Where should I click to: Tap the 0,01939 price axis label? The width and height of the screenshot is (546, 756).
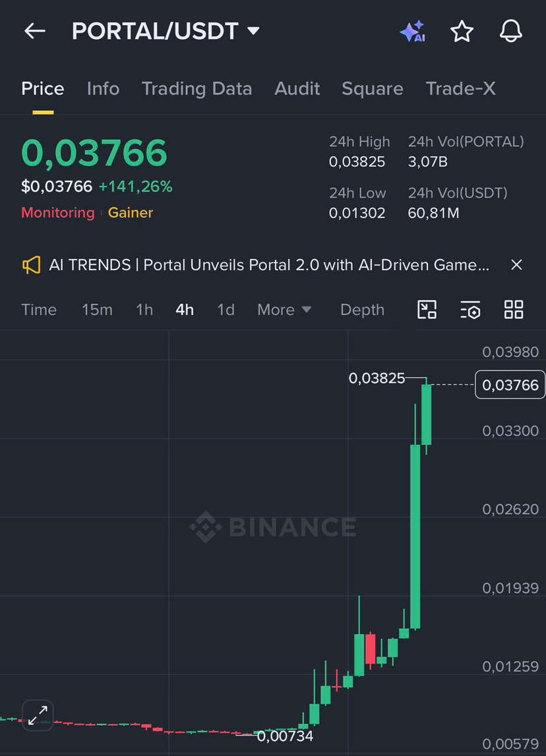point(510,588)
